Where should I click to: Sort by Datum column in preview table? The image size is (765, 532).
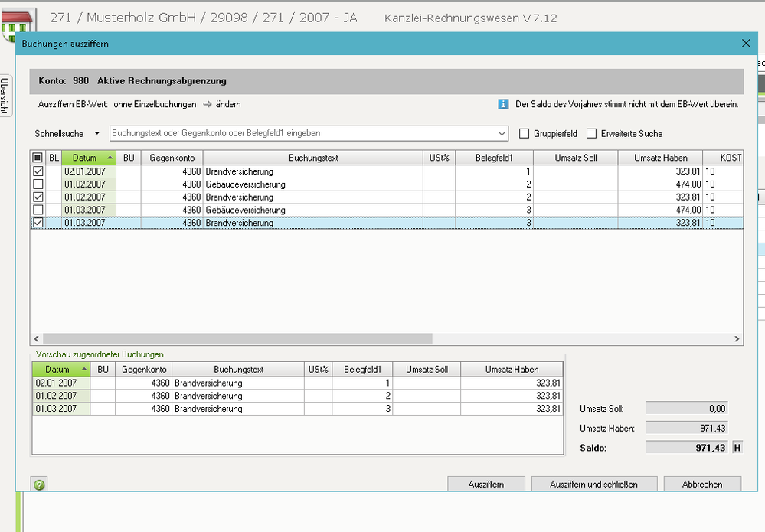[x=61, y=370]
